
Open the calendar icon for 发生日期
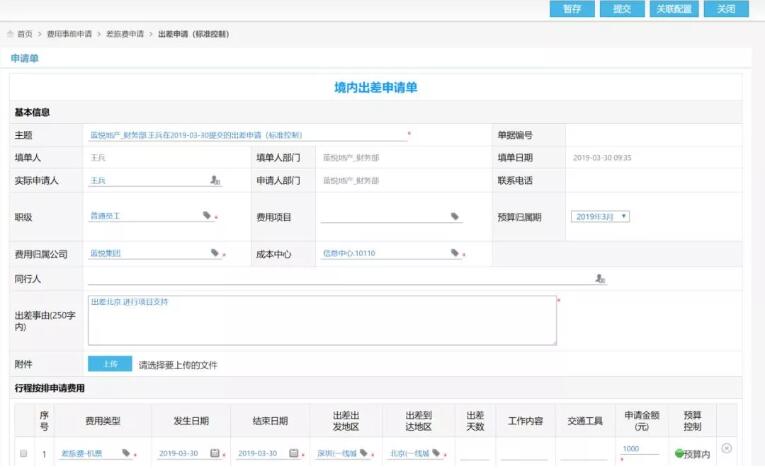tap(215, 453)
